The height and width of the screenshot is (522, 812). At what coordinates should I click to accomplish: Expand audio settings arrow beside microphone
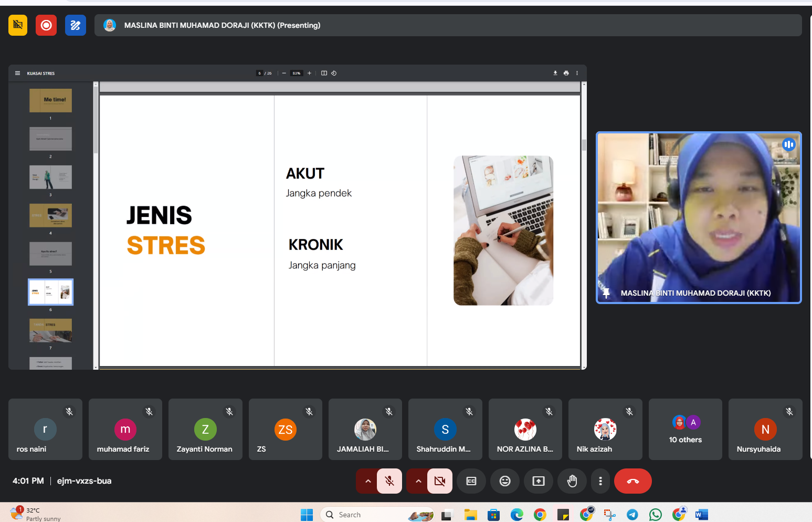368,481
